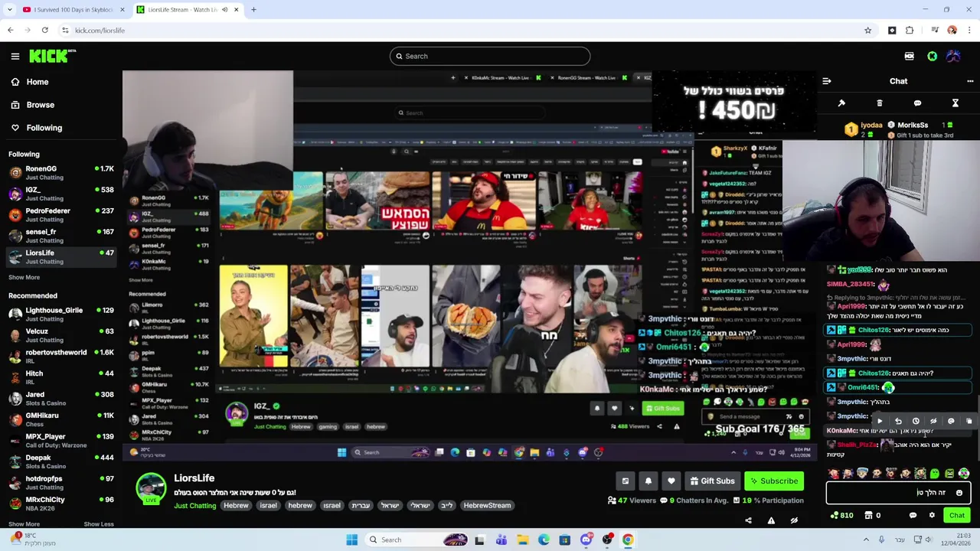Open sensei_fr channel in sidebar

point(61,236)
